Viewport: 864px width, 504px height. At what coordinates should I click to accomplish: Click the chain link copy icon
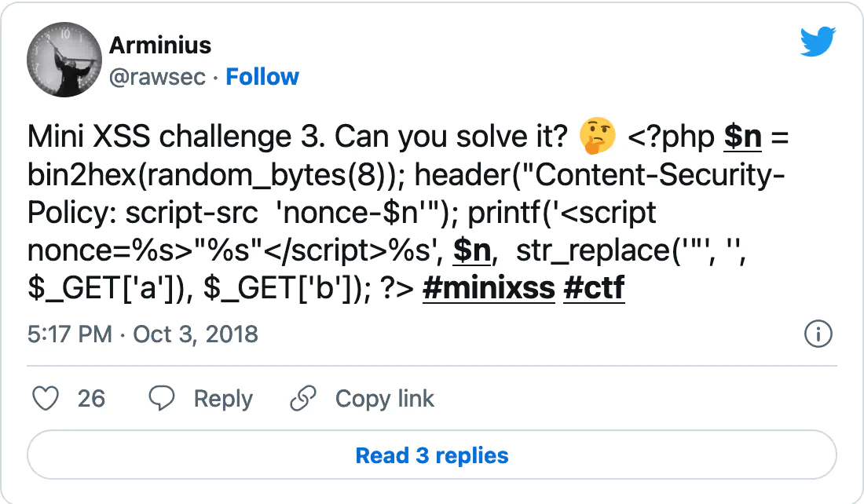tap(303, 398)
